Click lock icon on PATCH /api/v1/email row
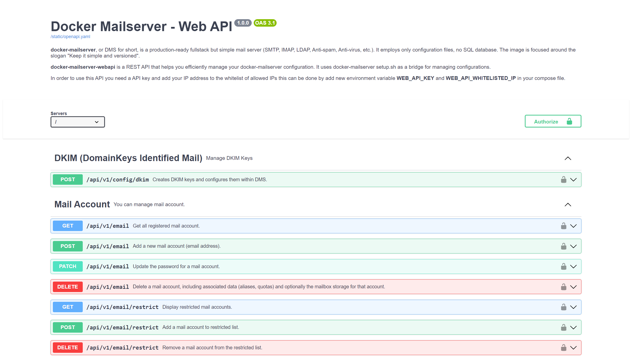The height and width of the screenshot is (364, 631). click(x=563, y=266)
